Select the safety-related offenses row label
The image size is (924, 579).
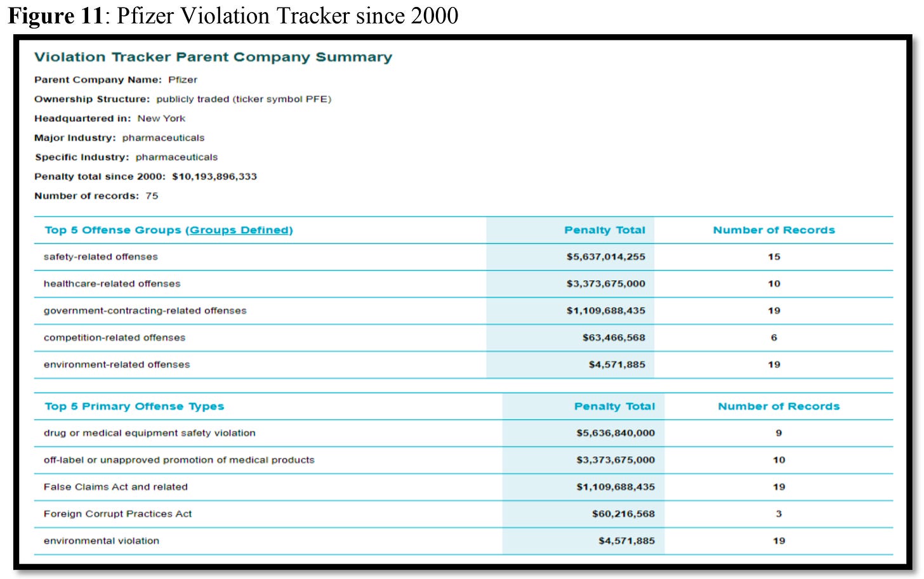(101, 257)
